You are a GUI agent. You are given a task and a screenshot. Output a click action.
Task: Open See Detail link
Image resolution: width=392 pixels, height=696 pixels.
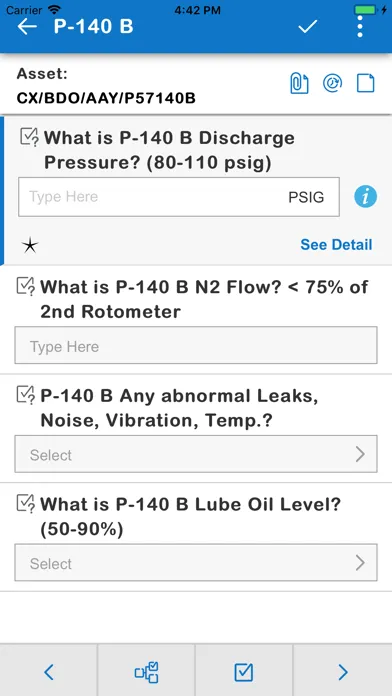pyautogui.click(x=336, y=245)
